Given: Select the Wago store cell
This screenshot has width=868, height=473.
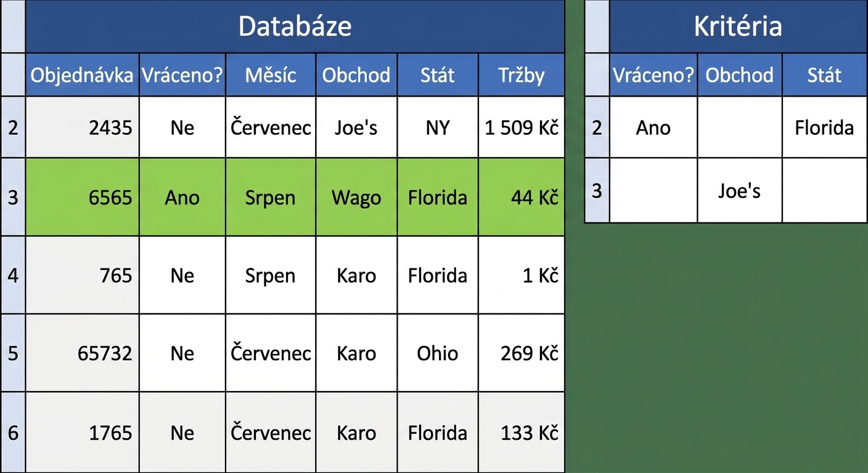Looking at the screenshot, I should pyautogui.click(x=356, y=197).
